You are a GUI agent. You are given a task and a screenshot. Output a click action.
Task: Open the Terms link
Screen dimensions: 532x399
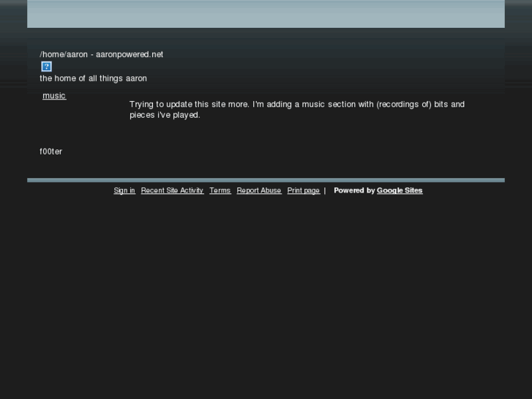click(220, 190)
